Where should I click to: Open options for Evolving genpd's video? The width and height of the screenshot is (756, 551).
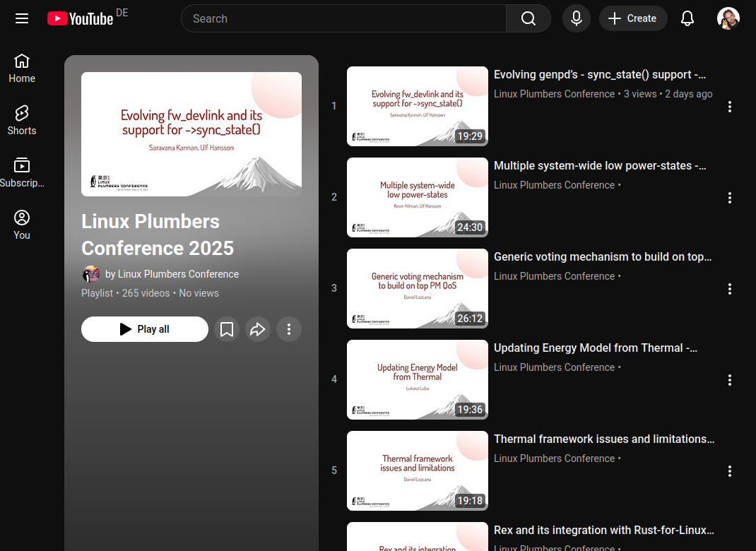tap(730, 107)
